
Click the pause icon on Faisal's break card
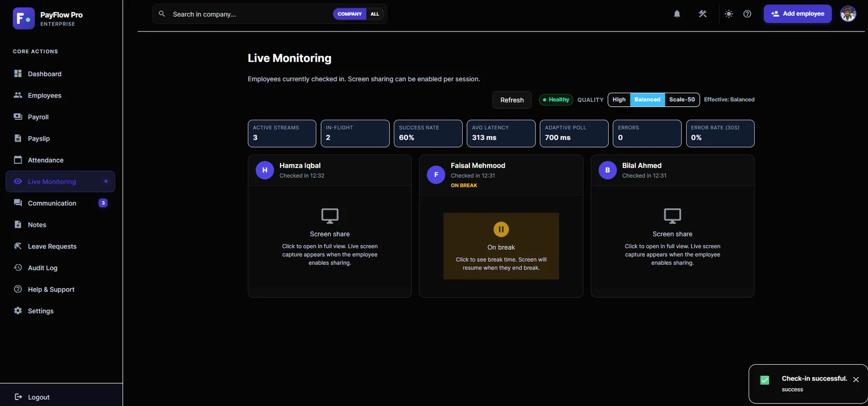(501, 229)
